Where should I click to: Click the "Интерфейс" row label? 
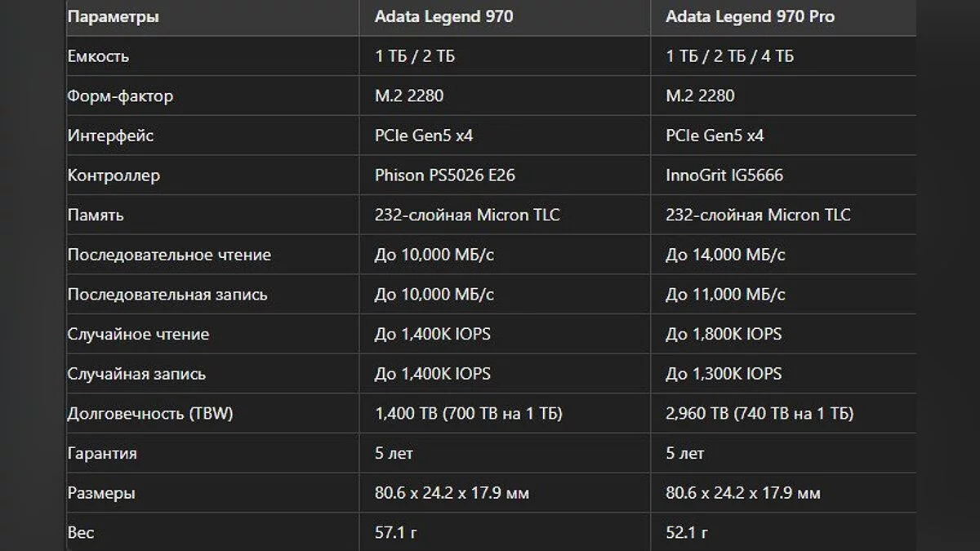click(x=110, y=136)
